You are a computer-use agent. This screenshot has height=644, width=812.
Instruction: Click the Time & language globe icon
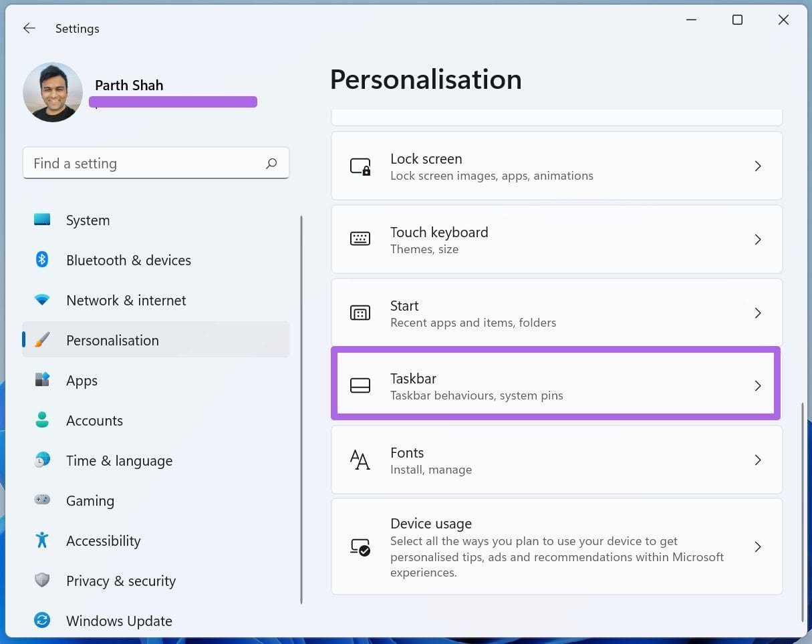[x=42, y=460]
